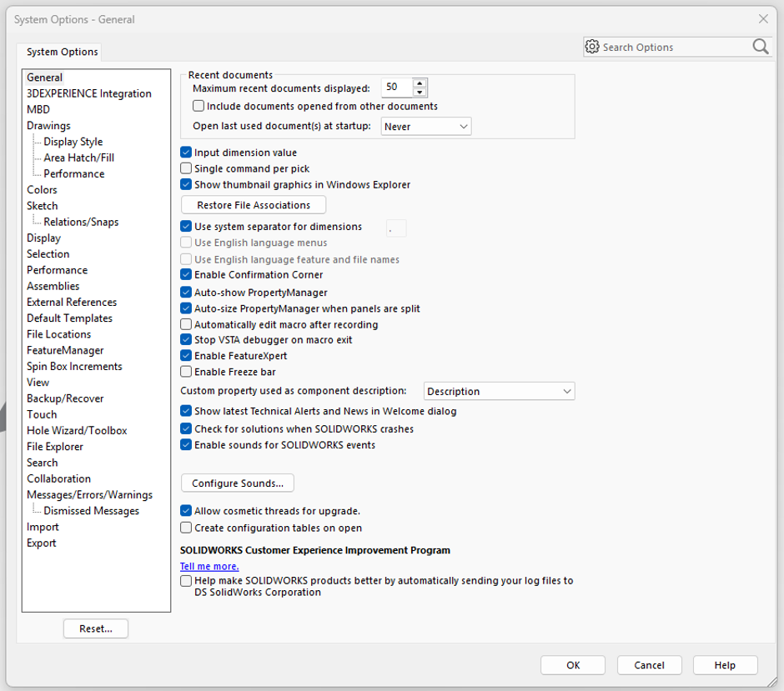Open the Import options
Image resolution: width=784 pixels, height=691 pixels.
coord(43,527)
